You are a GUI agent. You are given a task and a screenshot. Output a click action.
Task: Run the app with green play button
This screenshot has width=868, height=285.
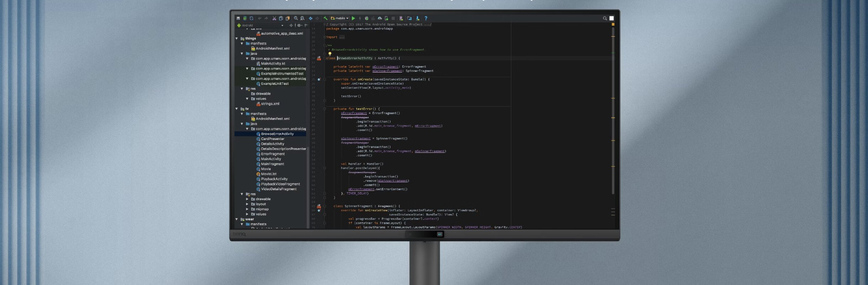[353, 18]
